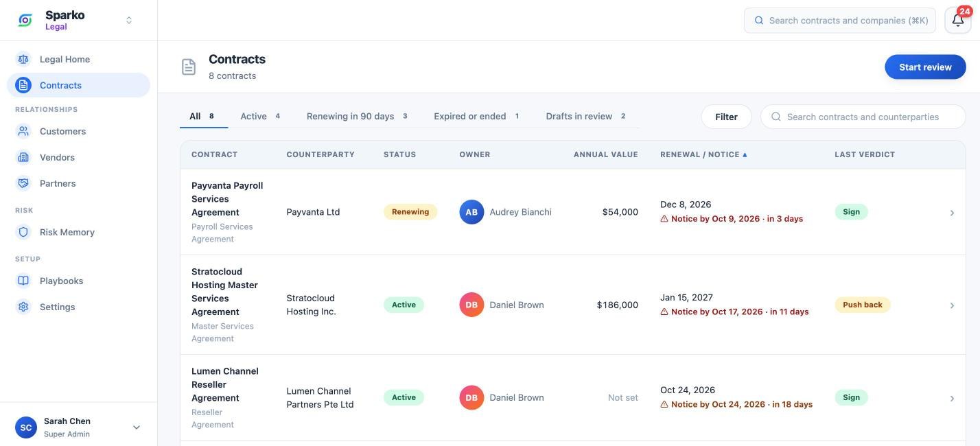The height and width of the screenshot is (446, 980).
Task: Click the Push back verdict badge
Action: [863, 305]
